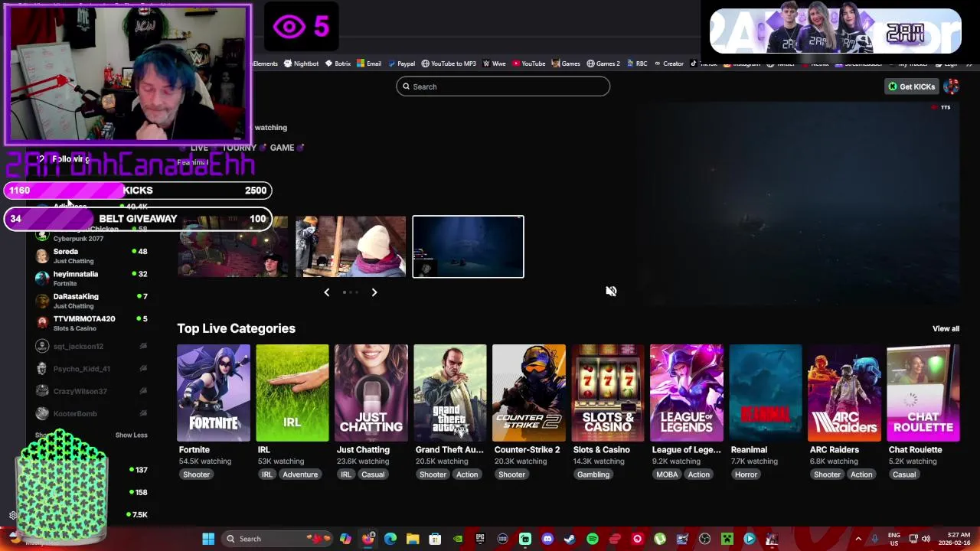980x551 pixels.
Task: Open offline channel sgt_jackson12
Action: (92, 346)
